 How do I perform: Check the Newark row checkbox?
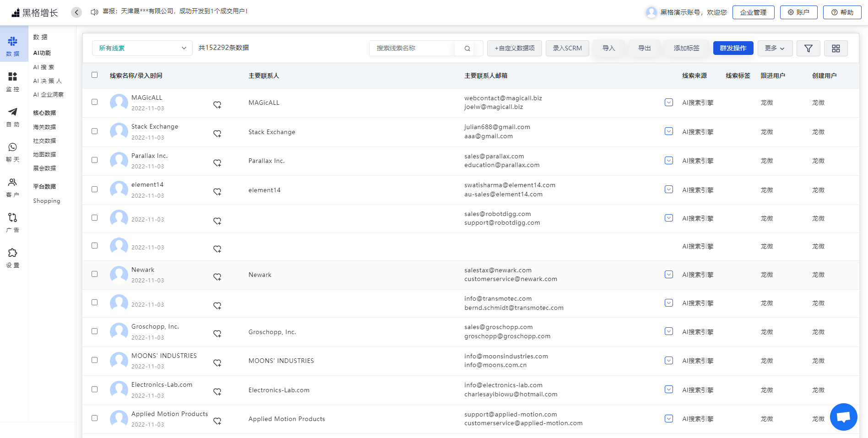[95, 274]
